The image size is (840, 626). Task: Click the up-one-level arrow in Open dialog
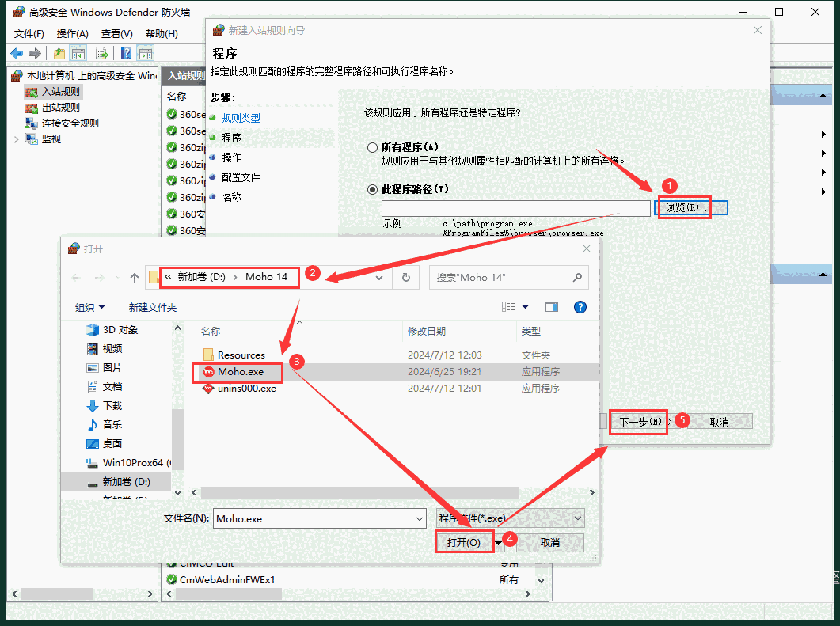(x=135, y=278)
